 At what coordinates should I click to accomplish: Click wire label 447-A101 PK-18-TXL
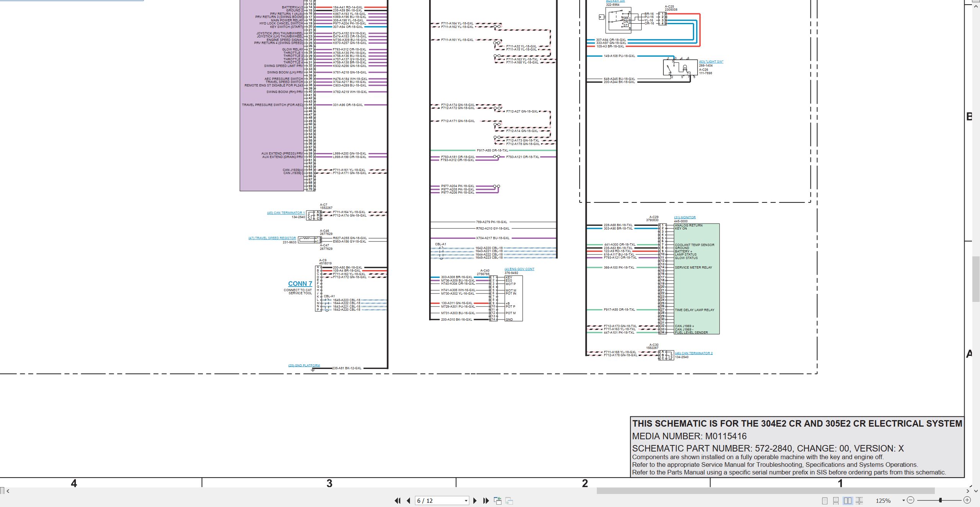coord(619,333)
